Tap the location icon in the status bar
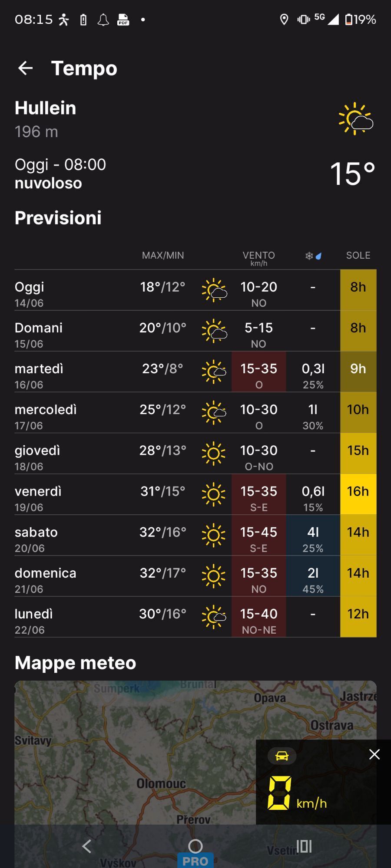Image resolution: width=391 pixels, height=868 pixels. pyautogui.click(x=284, y=20)
